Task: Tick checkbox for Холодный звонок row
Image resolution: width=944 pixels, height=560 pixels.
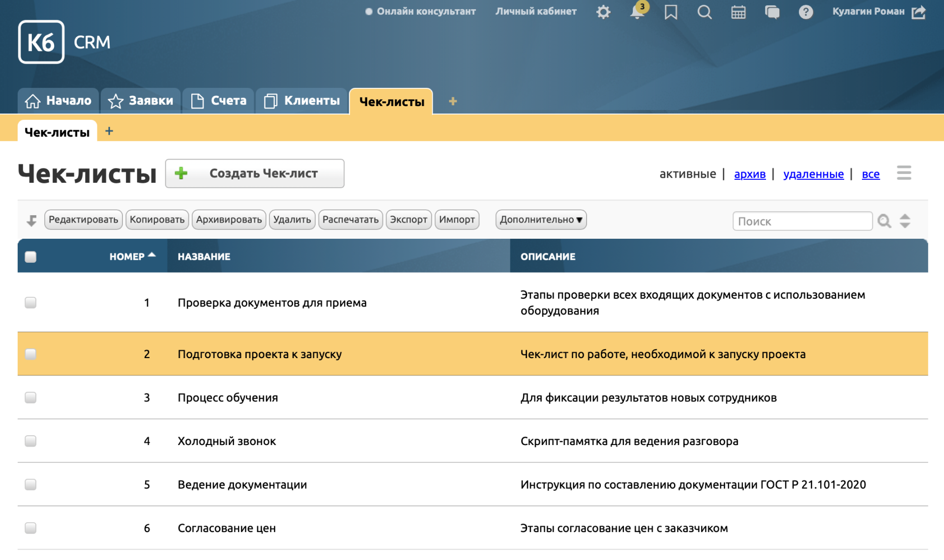Action: click(30, 441)
